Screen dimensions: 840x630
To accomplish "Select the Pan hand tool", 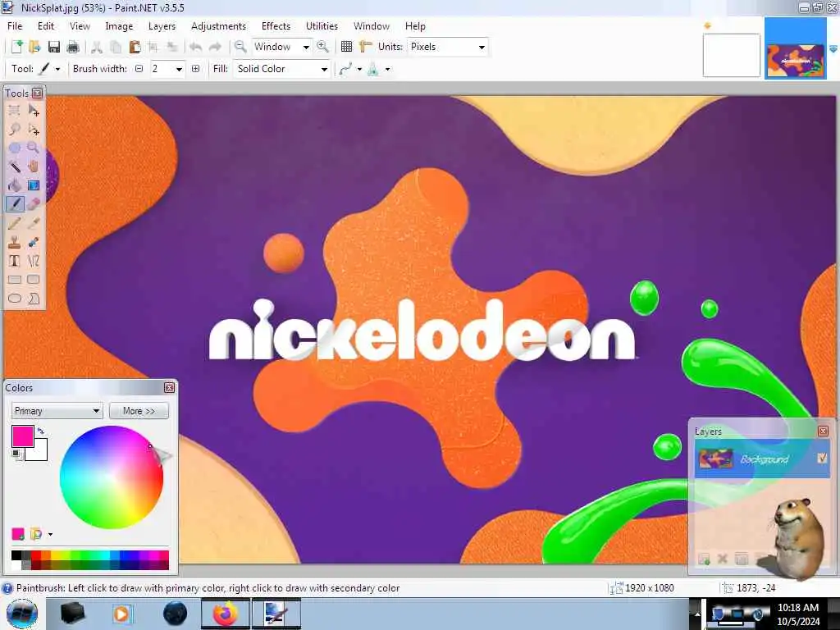I will tap(34, 167).
